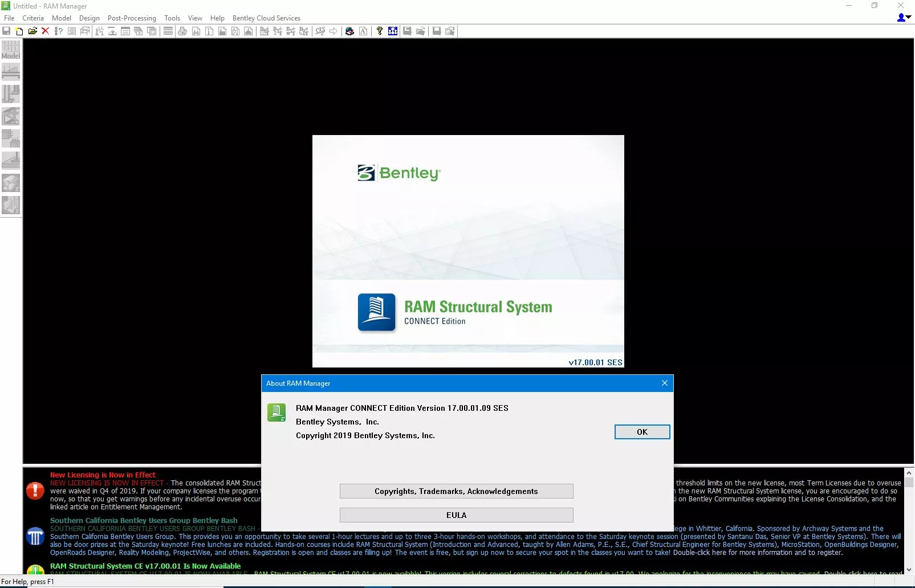Screen dimensions: 915x588
Task: Open a model using the open-folder icon
Action: pos(32,31)
